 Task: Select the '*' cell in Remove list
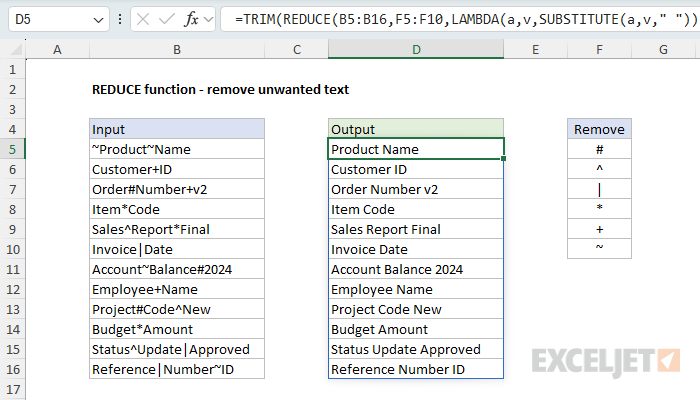(599, 209)
